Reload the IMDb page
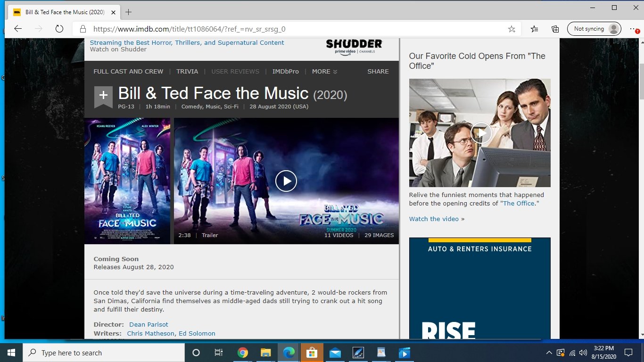Screen dimensions: 644x362 coord(58,28)
